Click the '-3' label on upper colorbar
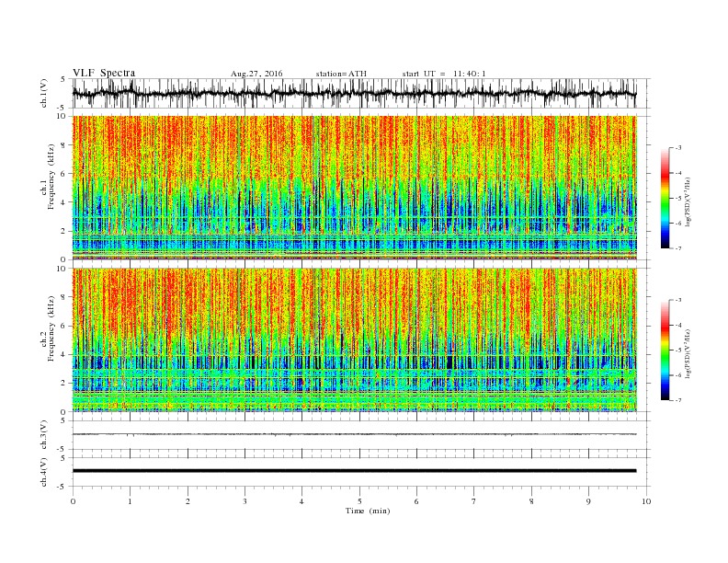The image size is (728, 563). pyautogui.click(x=677, y=148)
